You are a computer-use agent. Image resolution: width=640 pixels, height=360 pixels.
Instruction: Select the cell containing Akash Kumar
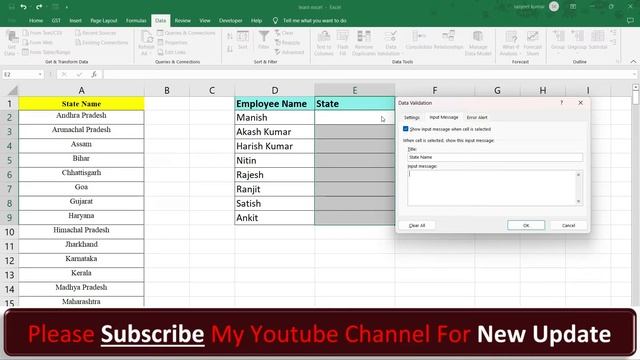click(275, 132)
